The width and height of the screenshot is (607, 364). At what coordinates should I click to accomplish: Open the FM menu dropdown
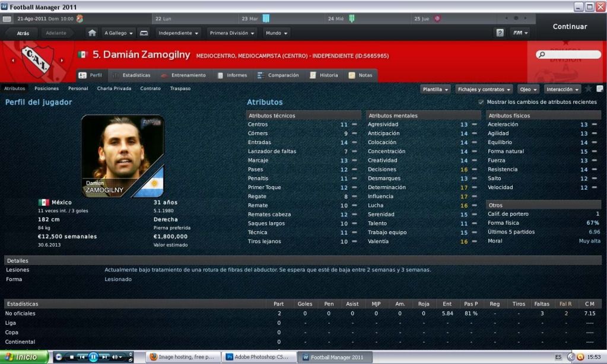coord(520,33)
